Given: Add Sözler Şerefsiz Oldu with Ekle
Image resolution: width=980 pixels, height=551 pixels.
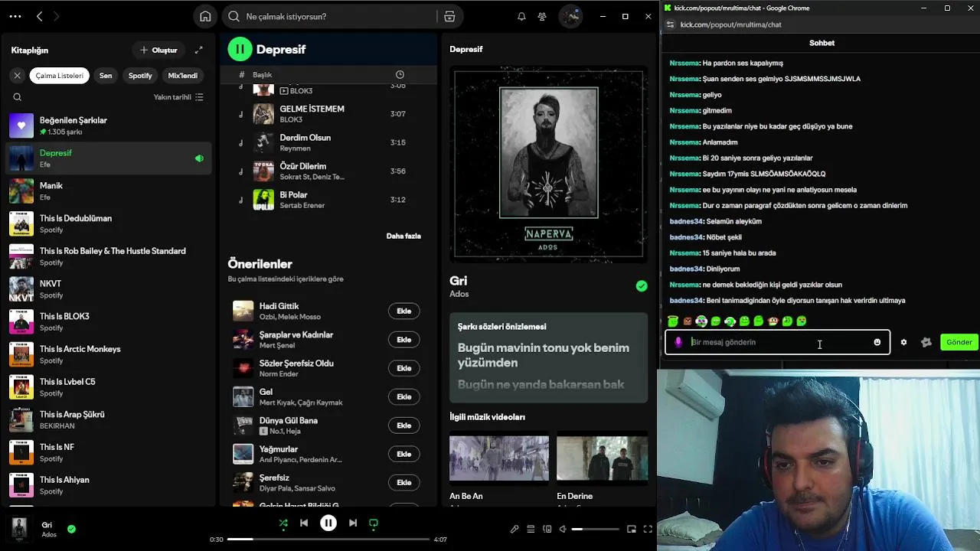Looking at the screenshot, I should coord(403,368).
